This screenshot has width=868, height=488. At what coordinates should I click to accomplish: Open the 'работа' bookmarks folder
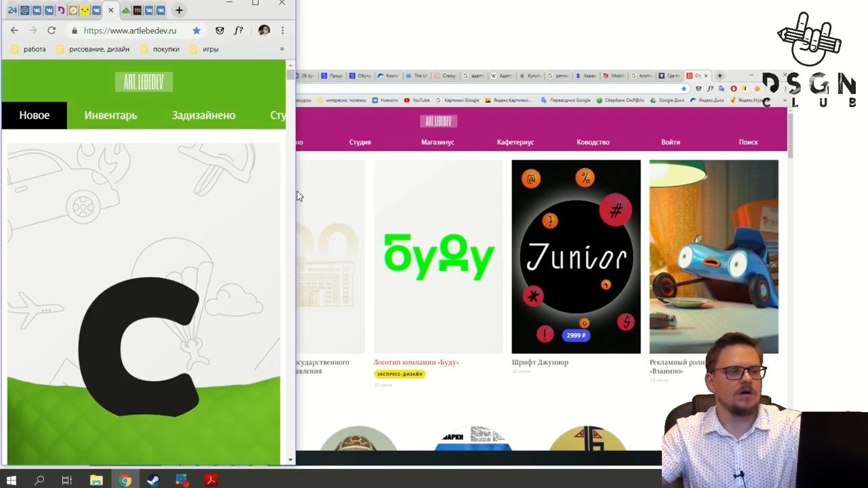click(x=28, y=49)
